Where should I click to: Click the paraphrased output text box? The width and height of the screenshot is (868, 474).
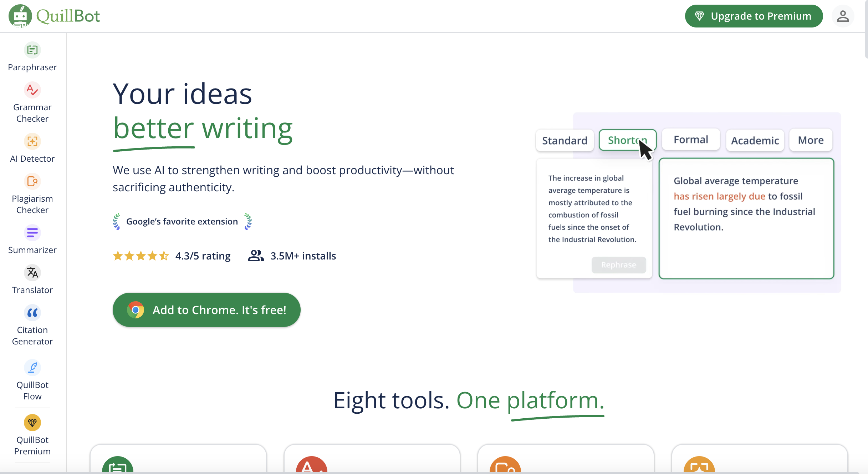pyautogui.click(x=746, y=218)
